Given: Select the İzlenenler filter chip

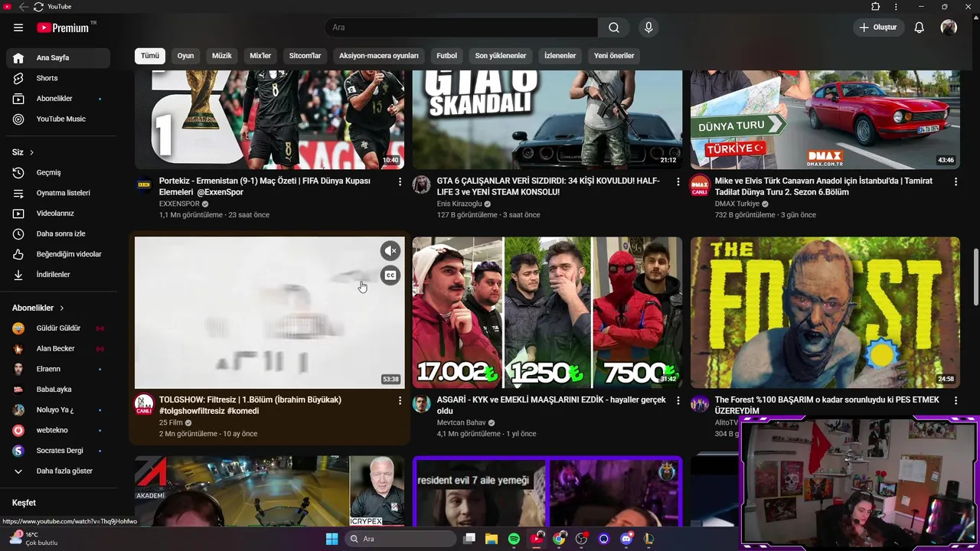Looking at the screenshot, I should [x=560, y=56].
